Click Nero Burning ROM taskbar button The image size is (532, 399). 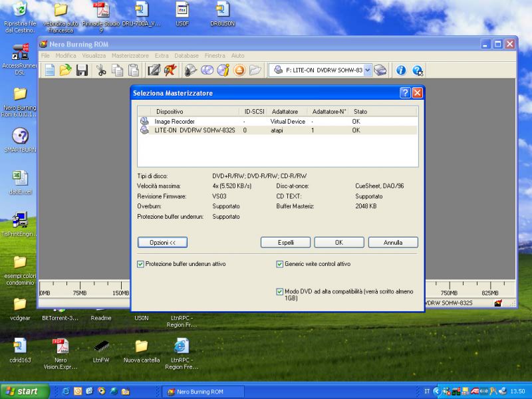point(203,392)
